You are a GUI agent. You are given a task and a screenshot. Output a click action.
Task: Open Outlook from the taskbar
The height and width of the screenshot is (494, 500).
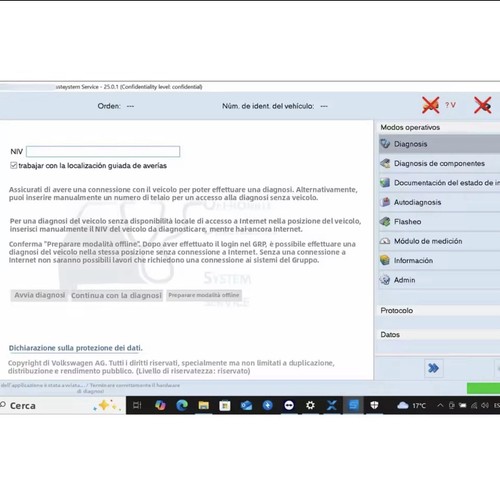point(246,405)
